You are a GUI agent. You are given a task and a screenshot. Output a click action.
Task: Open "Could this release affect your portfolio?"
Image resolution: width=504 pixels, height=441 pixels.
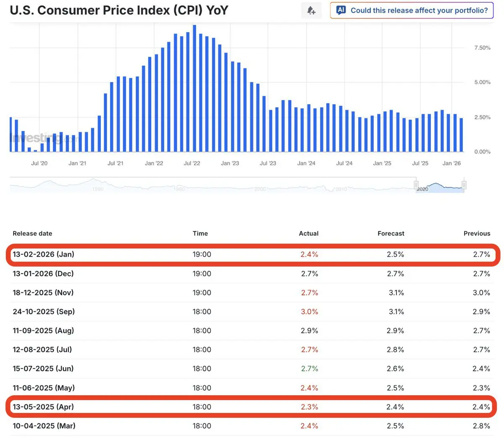coord(419,10)
